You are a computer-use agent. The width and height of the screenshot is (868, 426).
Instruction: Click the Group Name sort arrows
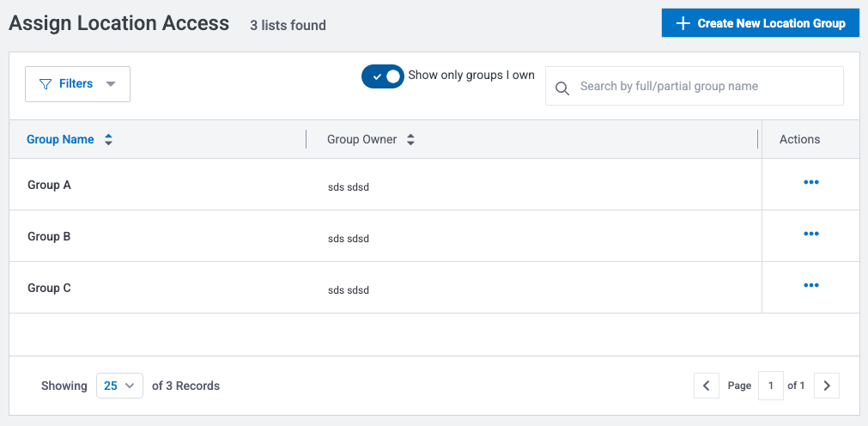pos(108,140)
